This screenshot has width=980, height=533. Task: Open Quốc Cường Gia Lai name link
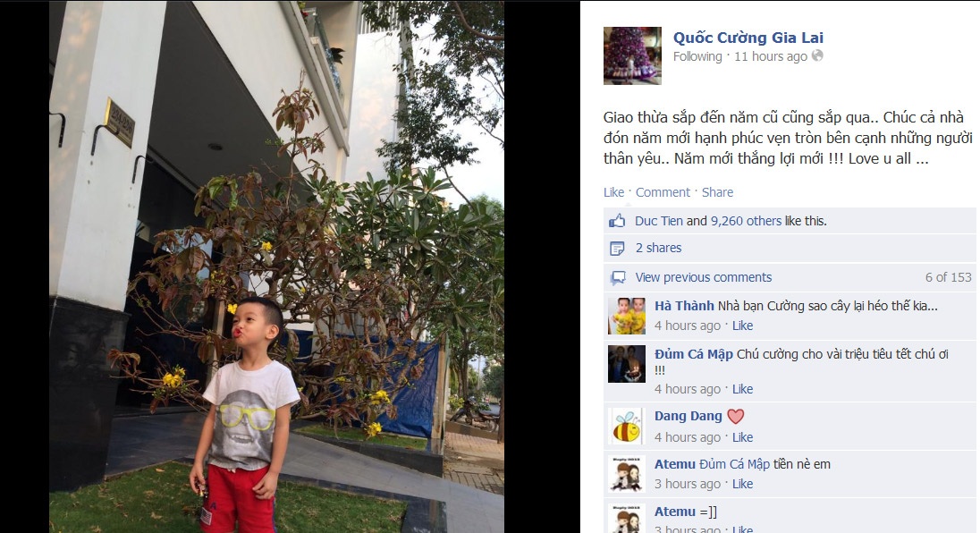pyautogui.click(x=748, y=38)
